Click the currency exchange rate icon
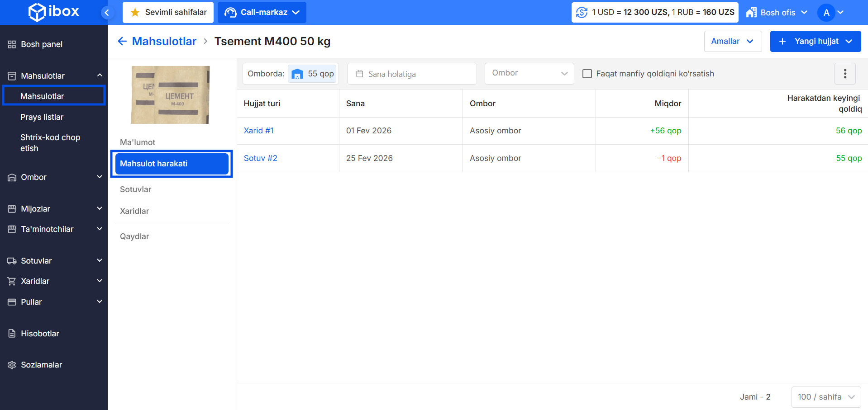 pyautogui.click(x=582, y=13)
